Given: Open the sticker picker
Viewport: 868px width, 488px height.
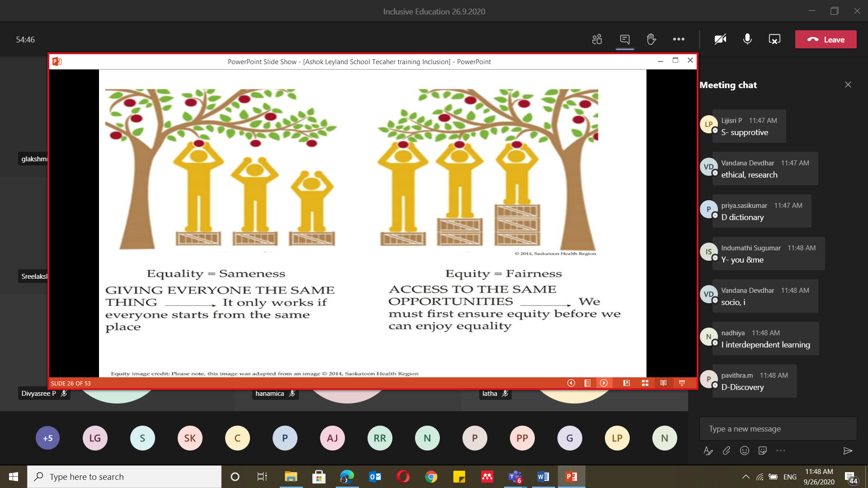Looking at the screenshot, I should click(763, 450).
